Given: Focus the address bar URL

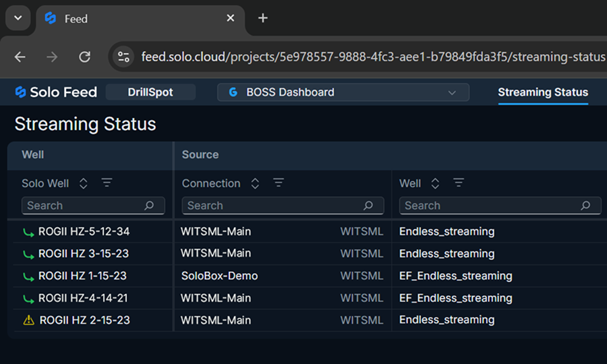Looking at the screenshot, I should tap(372, 57).
